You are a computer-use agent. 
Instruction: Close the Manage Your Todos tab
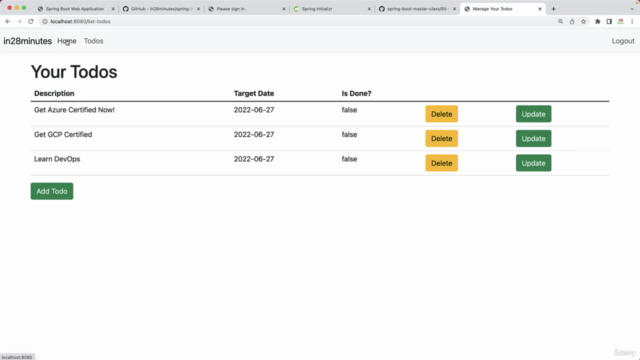(x=540, y=9)
